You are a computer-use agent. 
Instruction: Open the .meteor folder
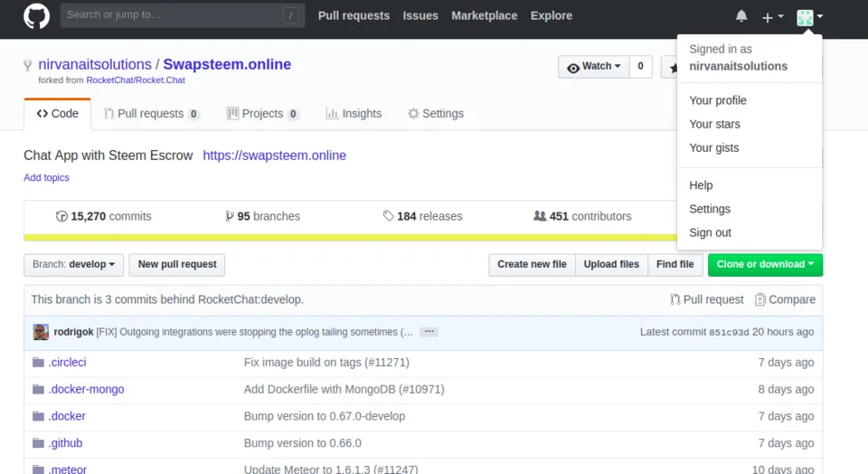[68, 469]
